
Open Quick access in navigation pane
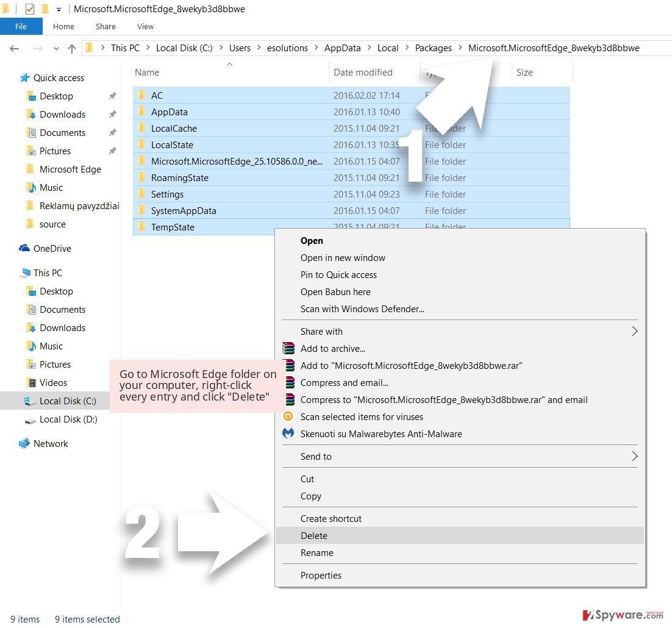click(x=59, y=78)
